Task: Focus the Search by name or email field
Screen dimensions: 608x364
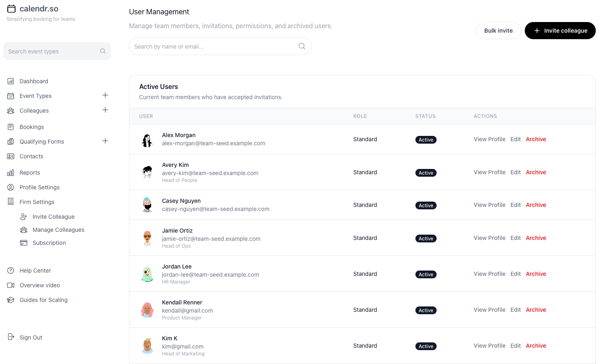Action: (220, 46)
